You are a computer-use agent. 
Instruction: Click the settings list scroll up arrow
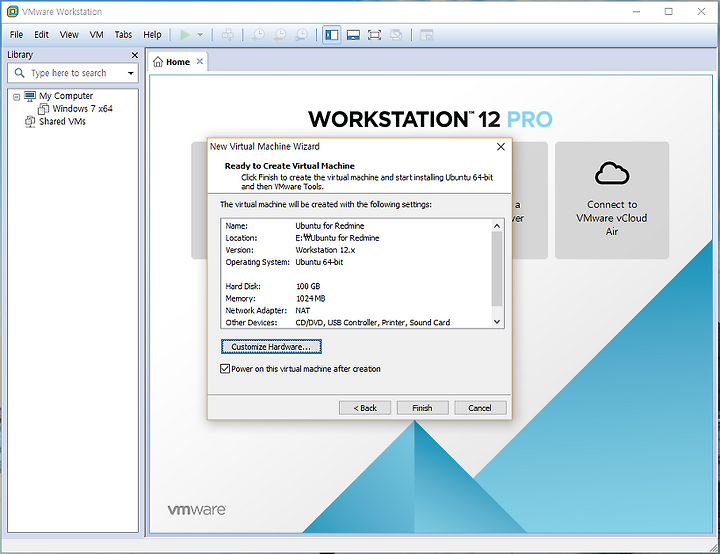(x=497, y=226)
